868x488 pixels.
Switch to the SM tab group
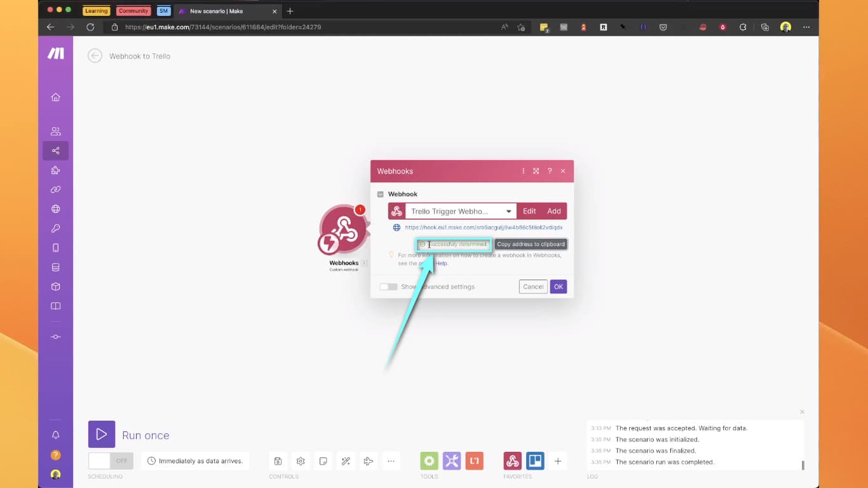(164, 11)
